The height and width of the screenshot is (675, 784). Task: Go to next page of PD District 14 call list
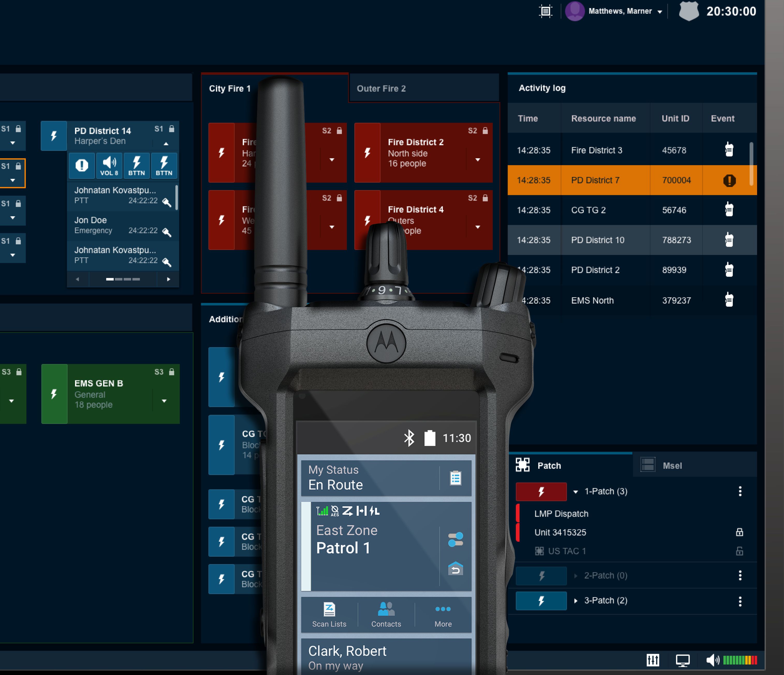pos(168,279)
